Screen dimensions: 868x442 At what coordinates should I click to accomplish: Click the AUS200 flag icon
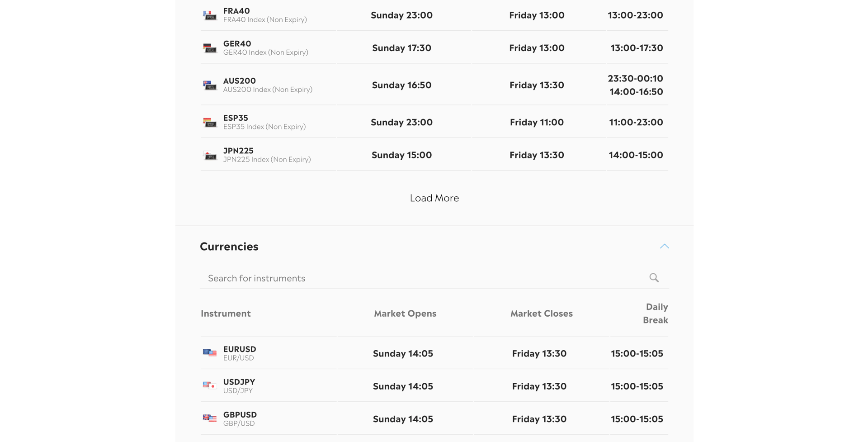(x=210, y=85)
